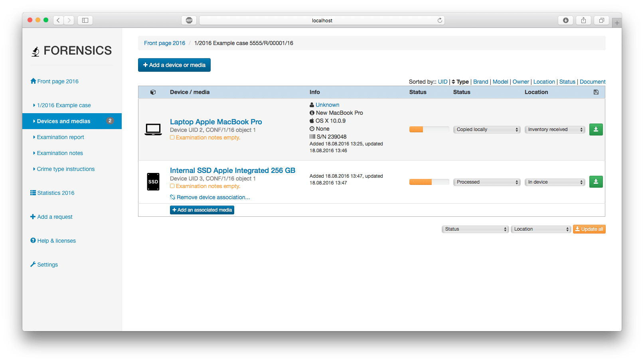The height and width of the screenshot is (363, 644).
Task: Show Safari downloads icon
Action: [x=565, y=20]
